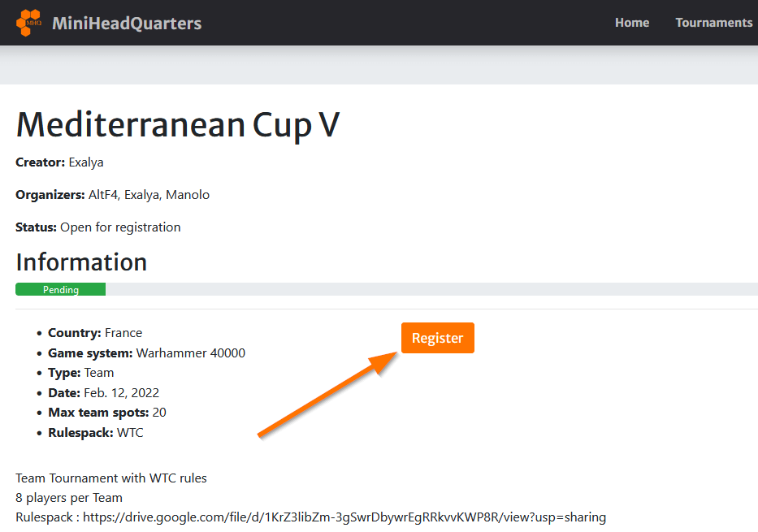Click the Information section heading
Image resolution: width=758 pixels, height=532 pixels.
pos(81,262)
